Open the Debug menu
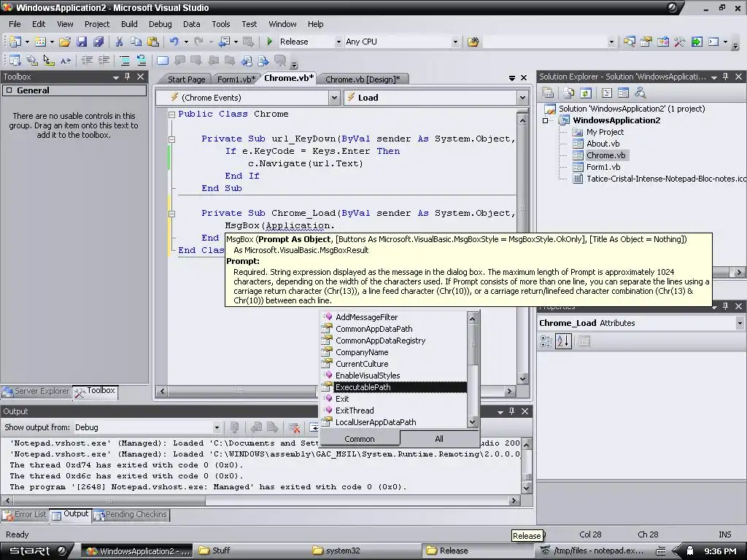Image resolution: width=747 pixels, height=560 pixels. [160, 24]
